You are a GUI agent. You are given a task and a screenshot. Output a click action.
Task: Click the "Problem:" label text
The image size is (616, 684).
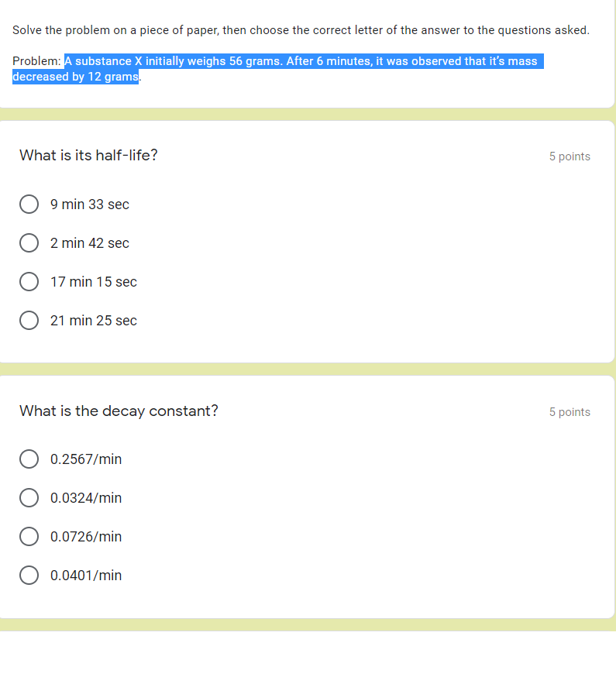pos(36,60)
